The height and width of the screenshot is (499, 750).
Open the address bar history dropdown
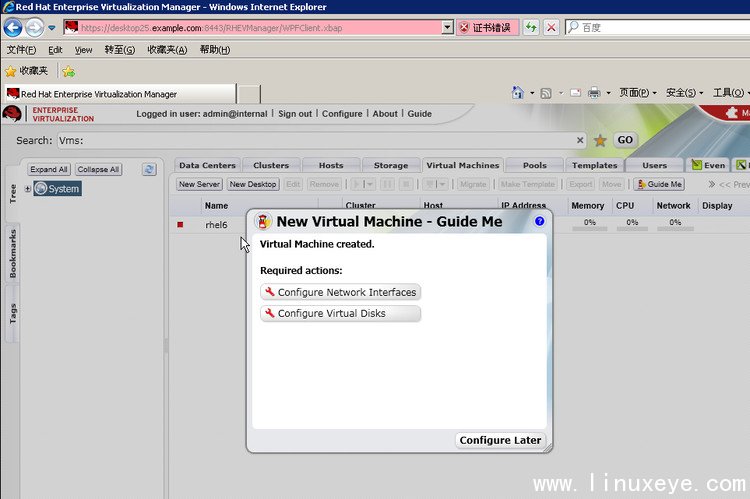click(448, 28)
